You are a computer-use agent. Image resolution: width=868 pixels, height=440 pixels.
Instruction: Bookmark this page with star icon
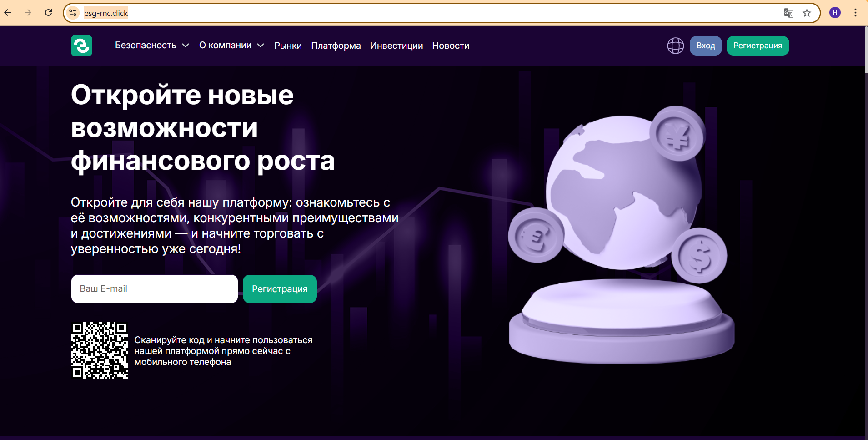coord(807,13)
